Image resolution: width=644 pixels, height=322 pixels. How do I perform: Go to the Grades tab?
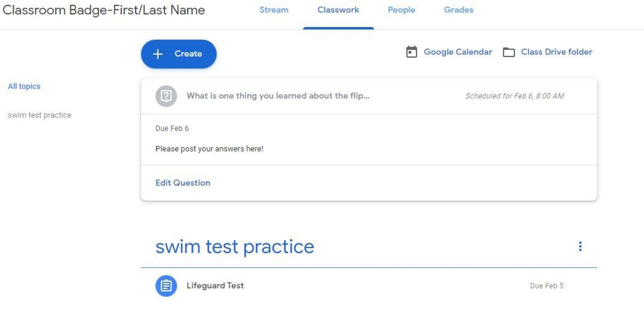pyautogui.click(x=458, y=10)
